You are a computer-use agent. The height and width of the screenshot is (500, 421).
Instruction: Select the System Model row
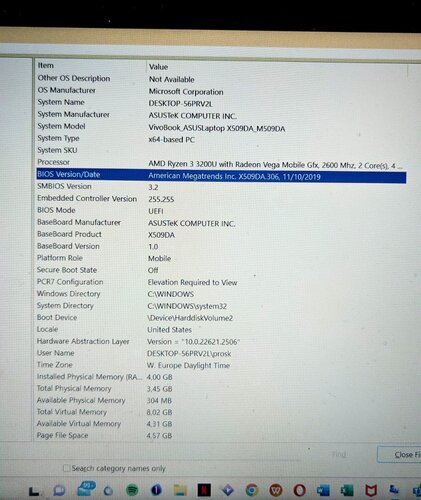coord(221,127)
